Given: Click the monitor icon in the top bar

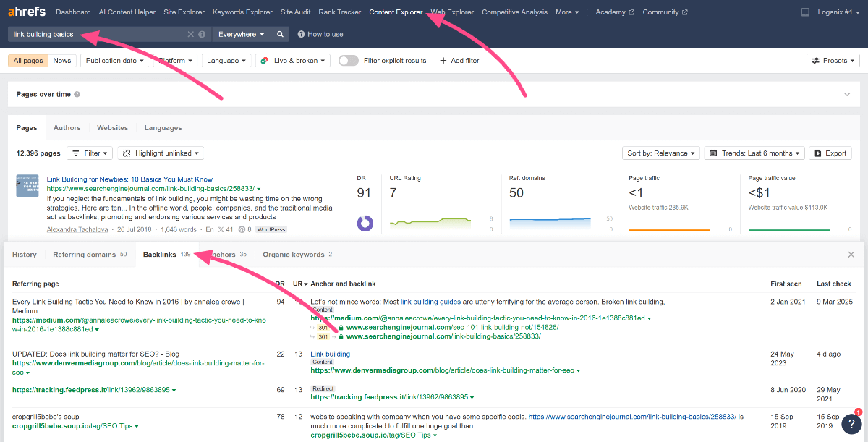Looking at the screenshot, I should (x=806, y=12).
